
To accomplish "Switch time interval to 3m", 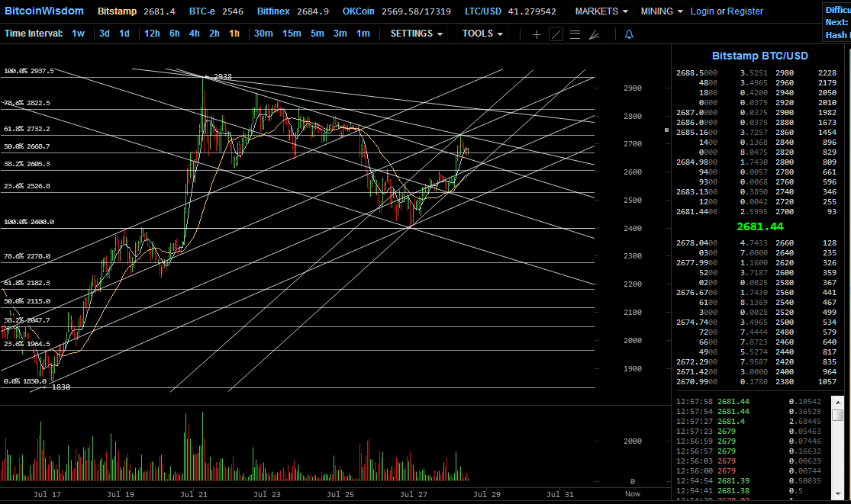I will (x=340, y=34).
